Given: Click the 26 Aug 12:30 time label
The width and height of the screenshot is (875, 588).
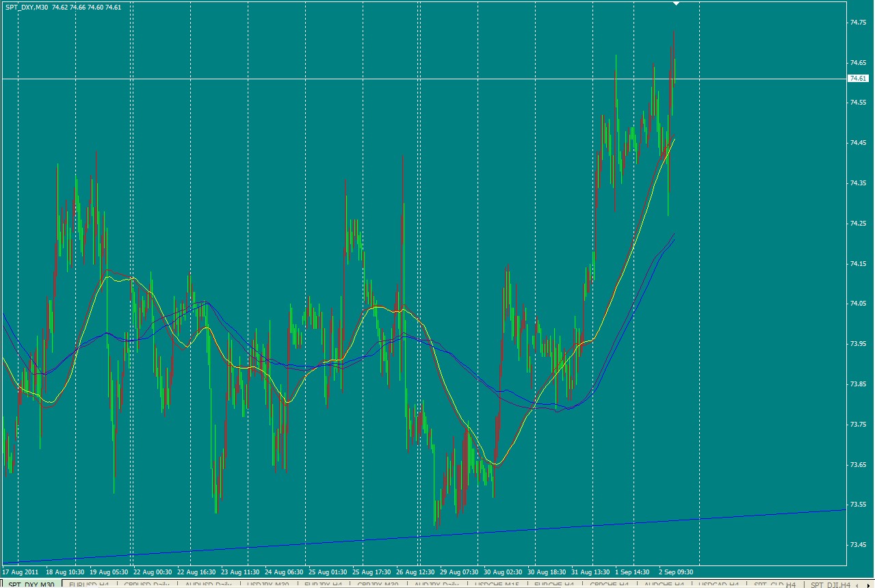Looking at the screenshot, I should point(415,571).
